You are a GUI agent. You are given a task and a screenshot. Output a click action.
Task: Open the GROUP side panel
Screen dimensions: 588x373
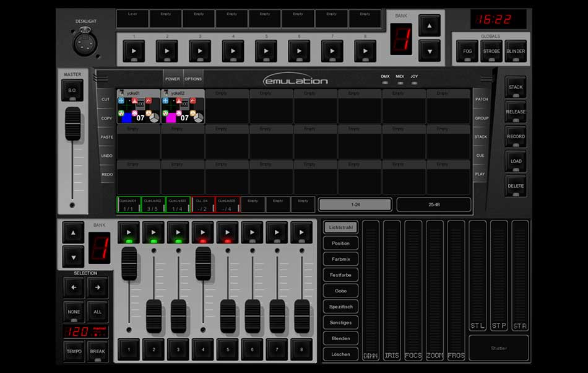pos(481,118)
